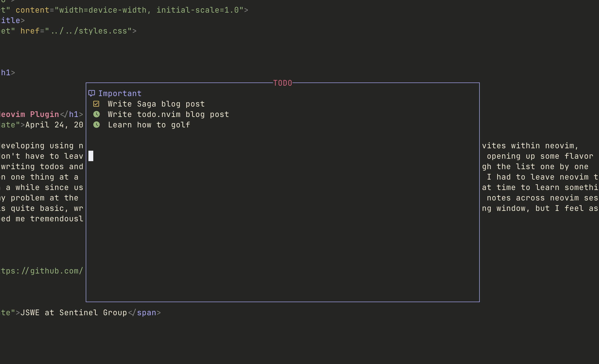Click the github.com URL in the code

tap(41, 271)
